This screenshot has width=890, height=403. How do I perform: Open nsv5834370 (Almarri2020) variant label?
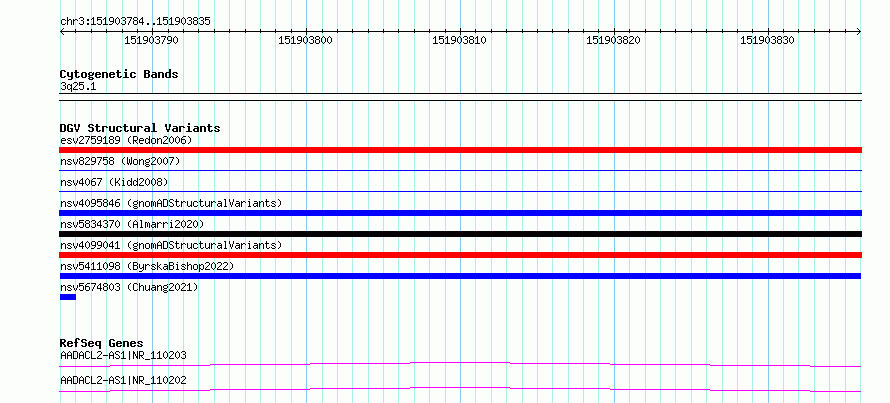point(132,224)
